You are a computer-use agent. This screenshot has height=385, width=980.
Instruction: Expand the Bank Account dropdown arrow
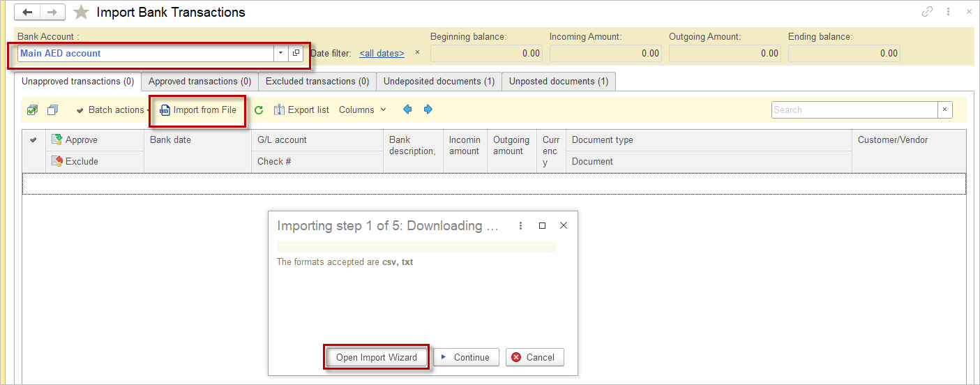280,53
